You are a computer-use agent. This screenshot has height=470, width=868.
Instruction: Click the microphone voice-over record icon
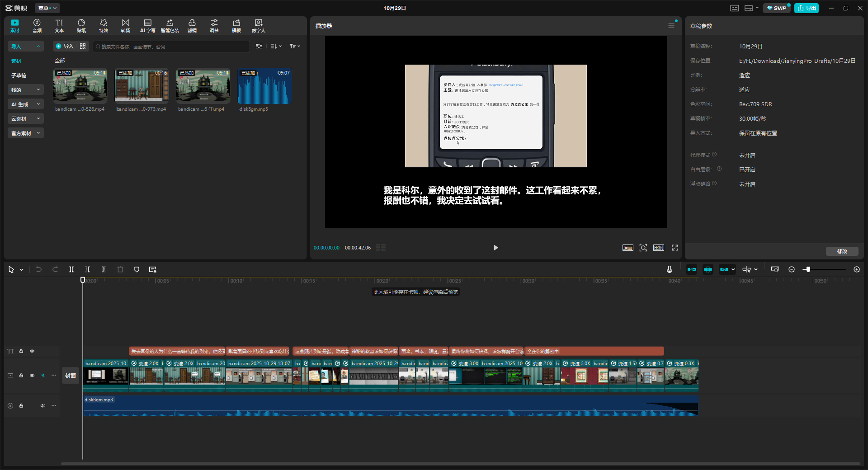(x=670, y=269)
